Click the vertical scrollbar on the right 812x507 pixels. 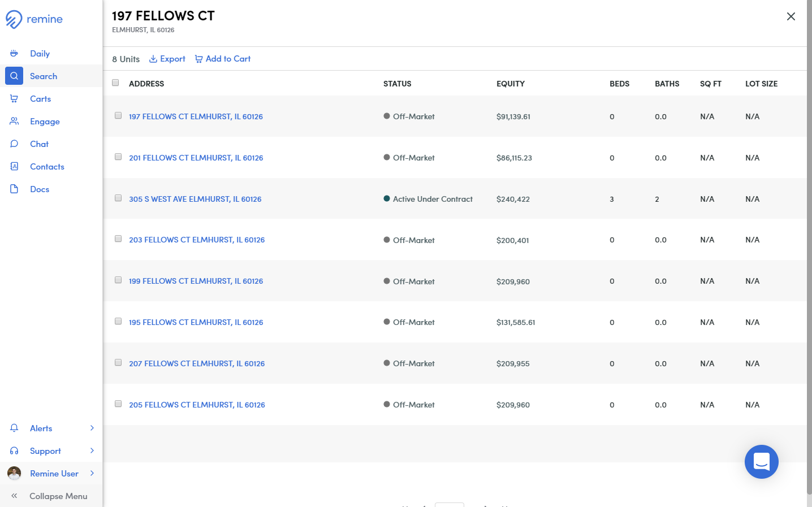coord(809,246)
